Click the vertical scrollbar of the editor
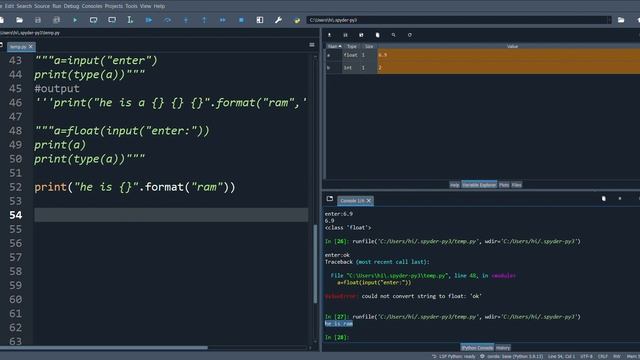This screenshot has width=640, height=360. (x=315, y=264)
